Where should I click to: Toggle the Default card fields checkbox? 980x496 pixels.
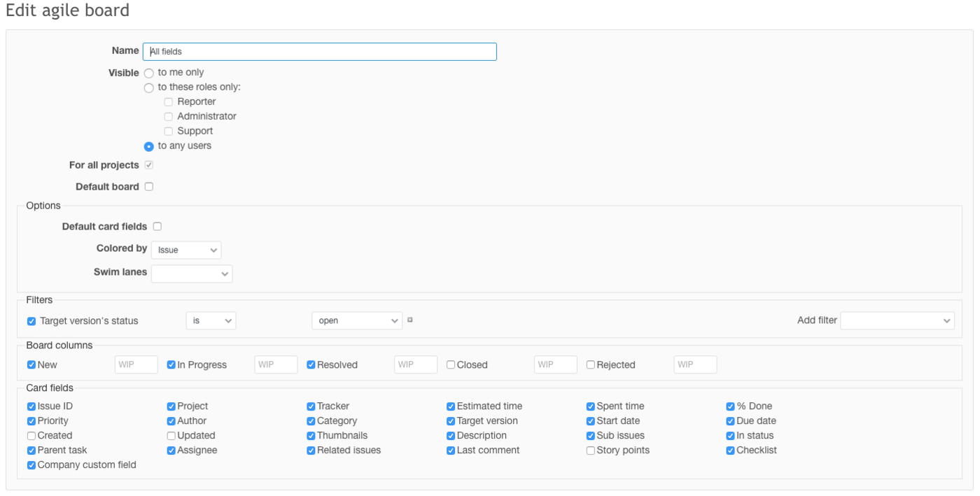[157, 227]
